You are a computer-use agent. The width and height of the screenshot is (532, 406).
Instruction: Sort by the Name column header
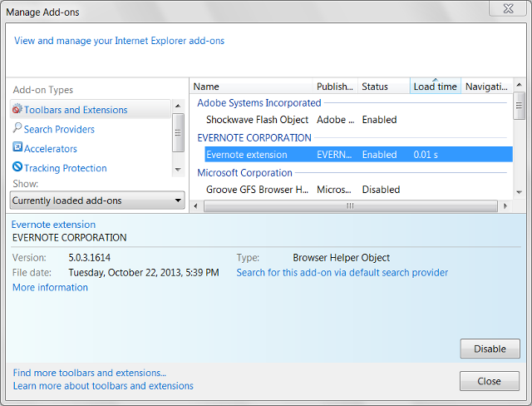[x=251, y=87]
